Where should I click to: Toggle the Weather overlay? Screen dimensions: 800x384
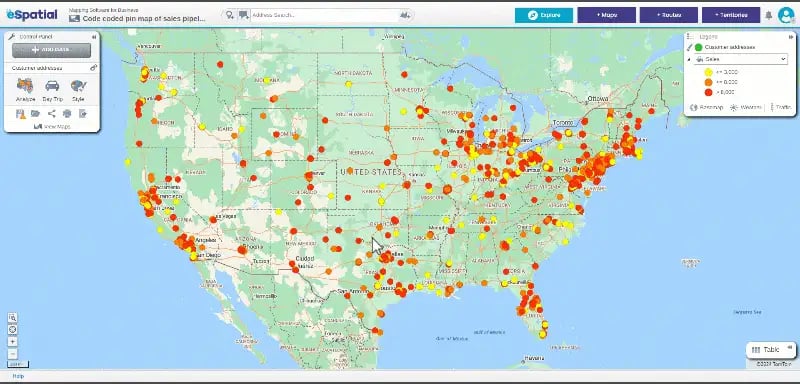tap(745, 108)
